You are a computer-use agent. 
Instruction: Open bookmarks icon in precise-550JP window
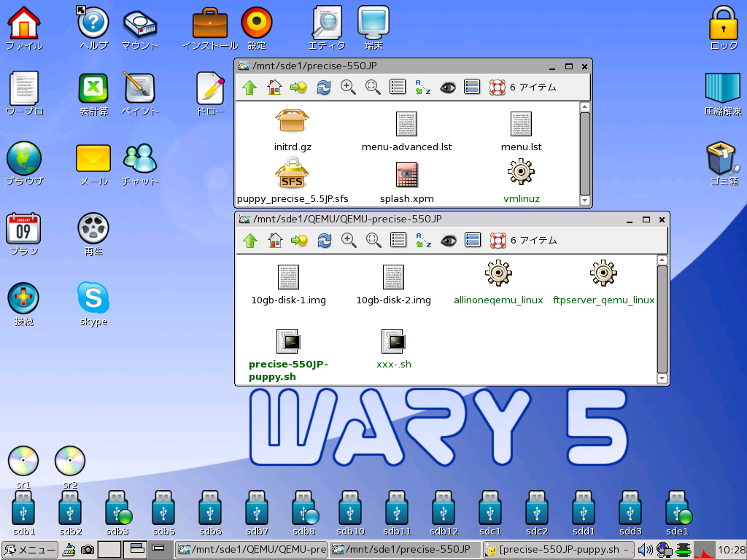click(298, 87)
